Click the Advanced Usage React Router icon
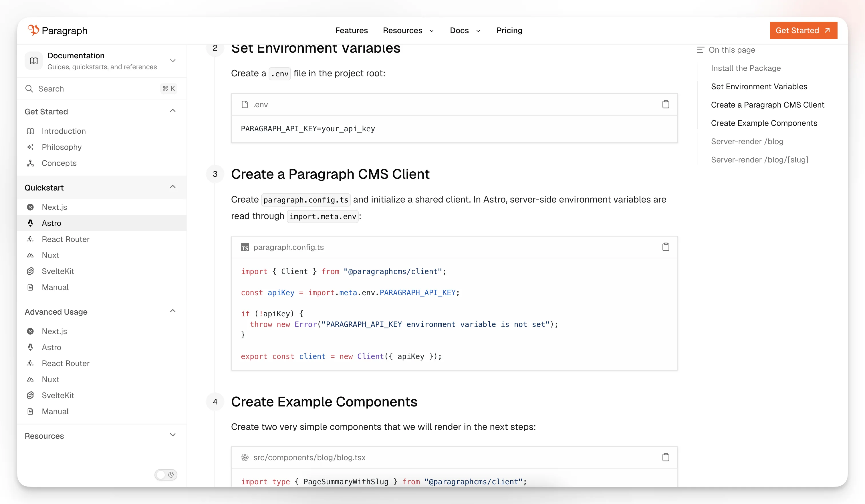 [x=30, y=363]
